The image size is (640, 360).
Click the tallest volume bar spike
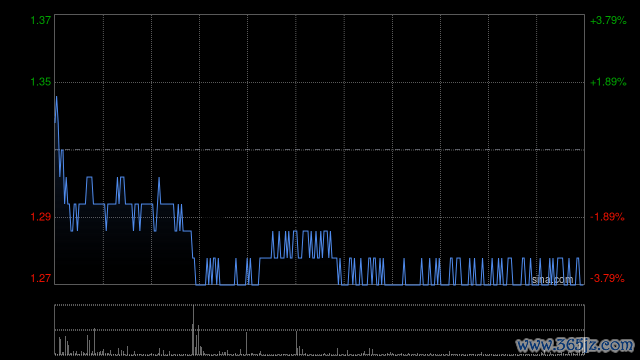193,330
